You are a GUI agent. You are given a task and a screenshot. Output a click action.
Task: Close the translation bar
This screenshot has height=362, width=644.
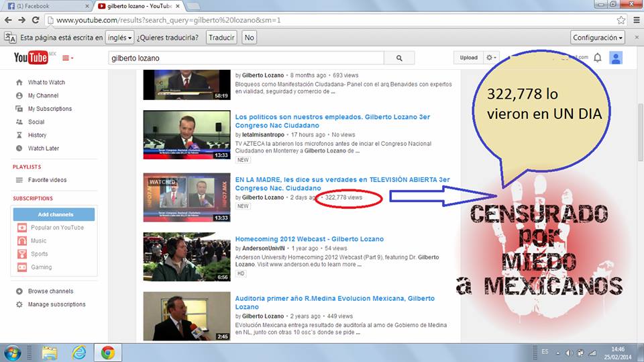pyautogui.click(x=635, y=38)
